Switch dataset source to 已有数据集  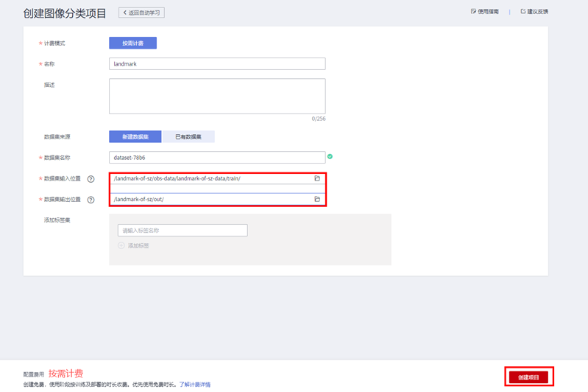[x=188, y=136]
